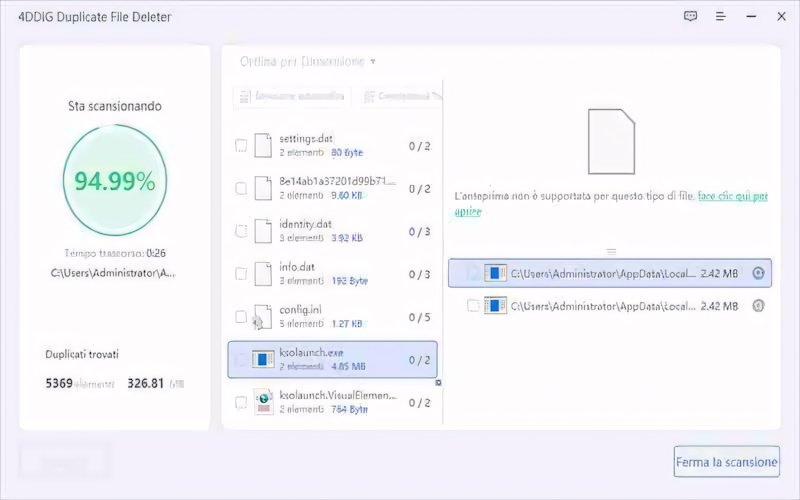Select the 8e14ab1a37201d99b71 file name
The height and width of the screenshot is (500, 800).
337,181
